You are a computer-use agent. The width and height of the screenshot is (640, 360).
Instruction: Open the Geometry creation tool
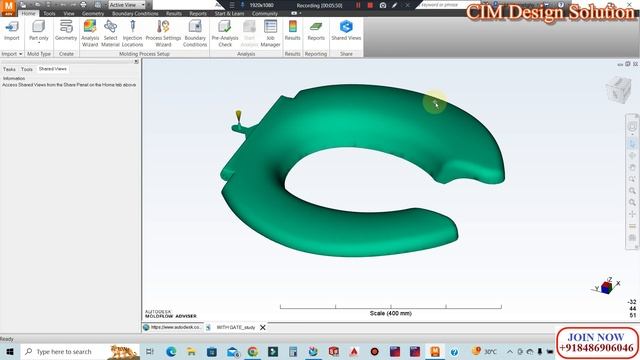point(66,31)
